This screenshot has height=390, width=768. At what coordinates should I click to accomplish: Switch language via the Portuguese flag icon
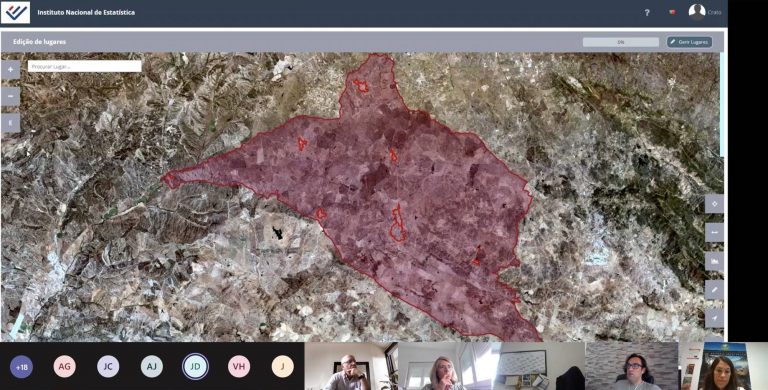click(x=672, y=12)
